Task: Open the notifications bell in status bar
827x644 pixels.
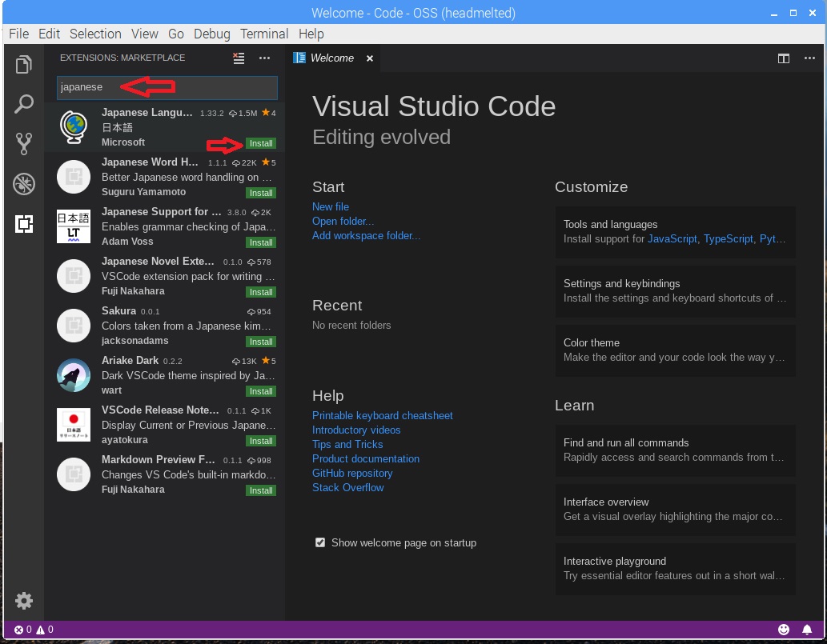Action: click(x=807, y=630)
